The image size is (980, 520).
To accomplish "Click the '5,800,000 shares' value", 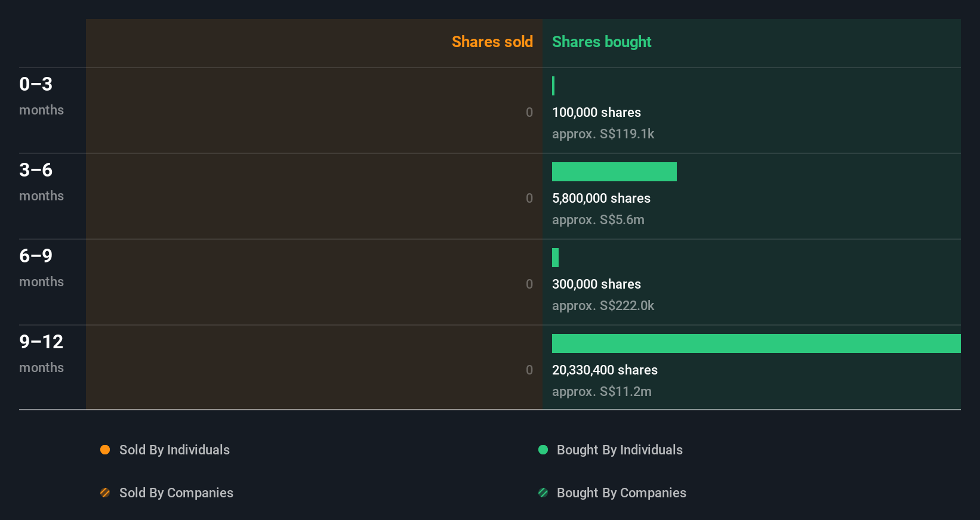I will coord(601,198).
